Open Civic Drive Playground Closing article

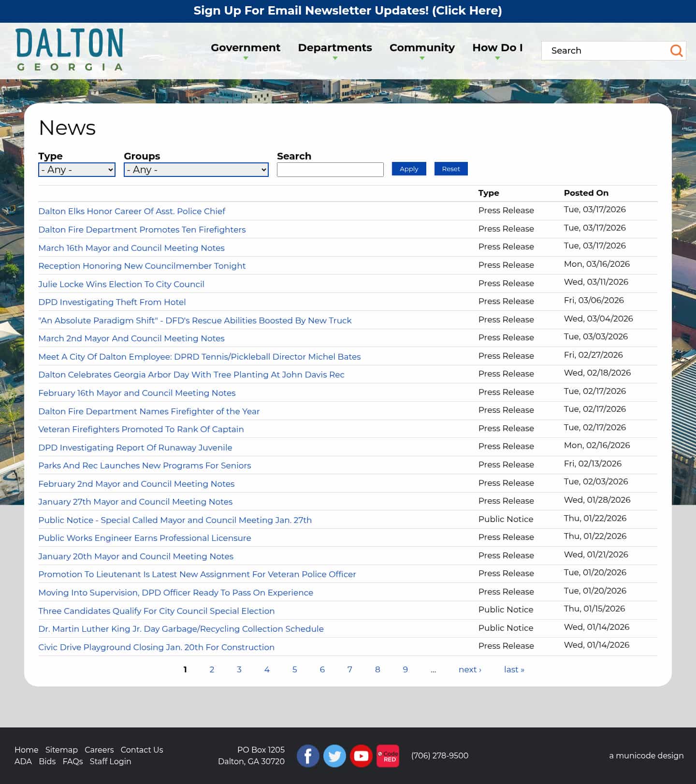click(156, 647)
